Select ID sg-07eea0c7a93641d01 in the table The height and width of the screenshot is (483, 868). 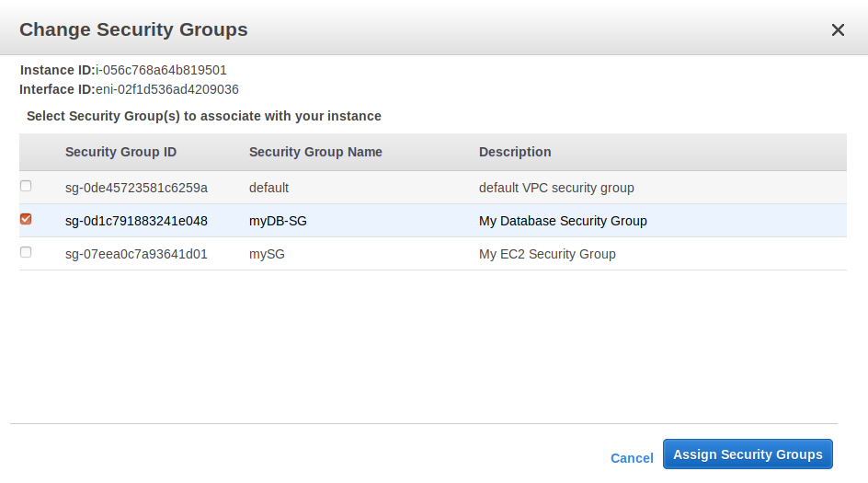(x=136, y=254)
